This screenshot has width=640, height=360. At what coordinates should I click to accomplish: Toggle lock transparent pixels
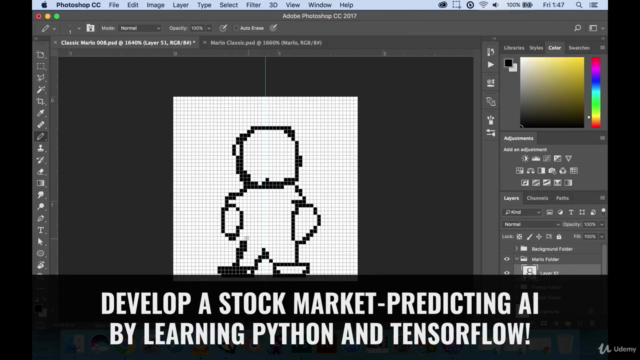point(519,237)
